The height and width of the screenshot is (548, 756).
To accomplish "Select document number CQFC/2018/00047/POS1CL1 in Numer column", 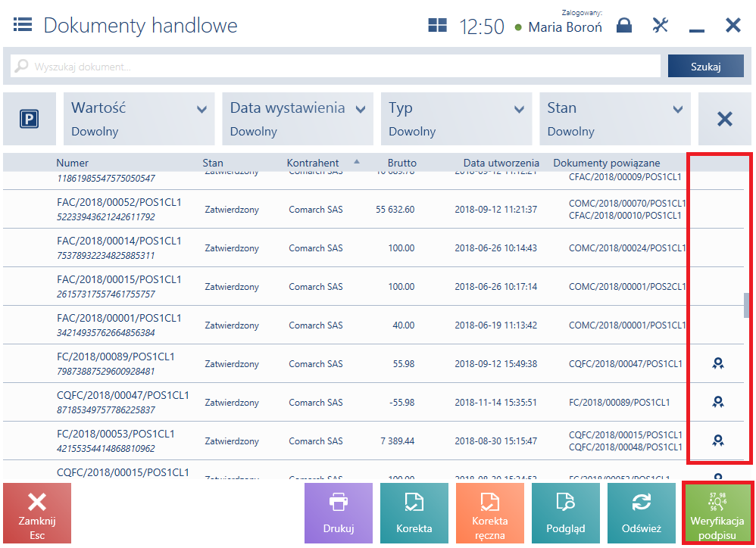I will tap(123, 395).
